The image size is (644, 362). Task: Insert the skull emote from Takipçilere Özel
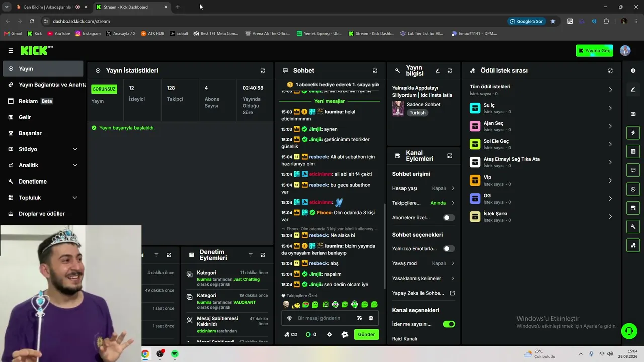[x=286, y=305]
